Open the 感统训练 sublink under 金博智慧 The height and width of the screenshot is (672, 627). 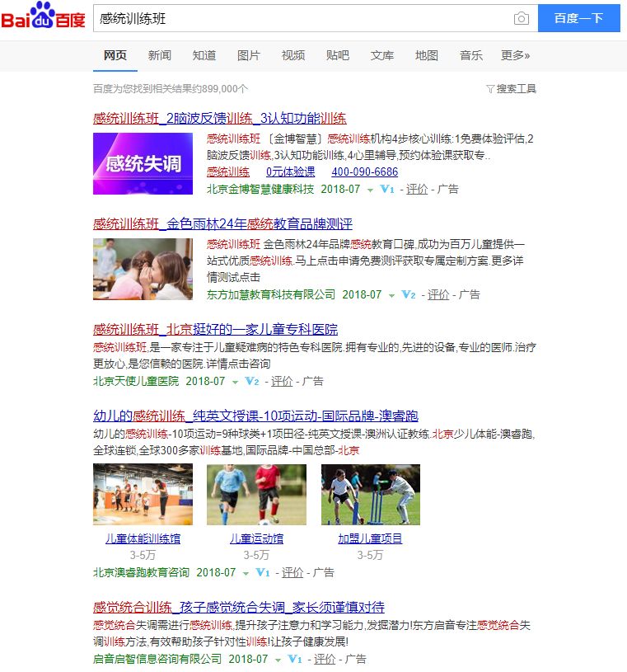click(x=228, y=172)
